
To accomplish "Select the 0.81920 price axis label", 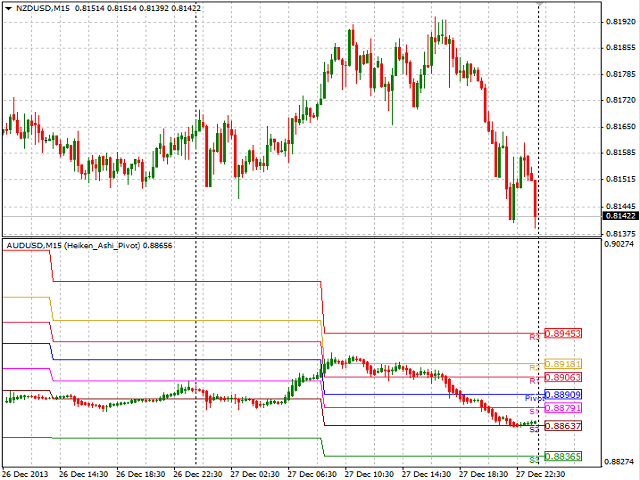I will pyautogui.click(x=621, y=22).
